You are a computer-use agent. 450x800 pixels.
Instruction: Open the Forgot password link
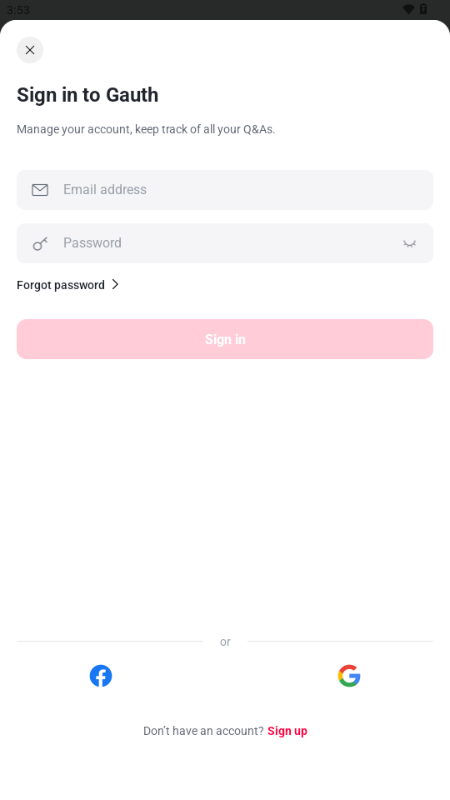61,285
